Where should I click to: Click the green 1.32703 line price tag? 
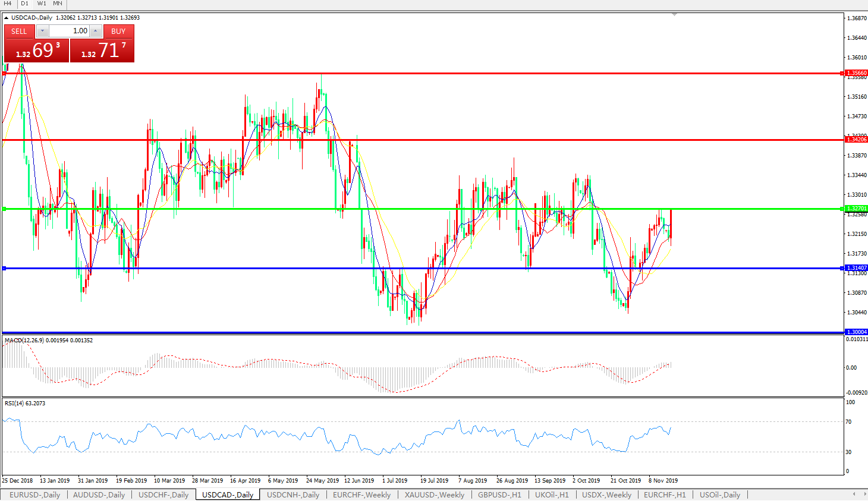click(x=856, y=209)
